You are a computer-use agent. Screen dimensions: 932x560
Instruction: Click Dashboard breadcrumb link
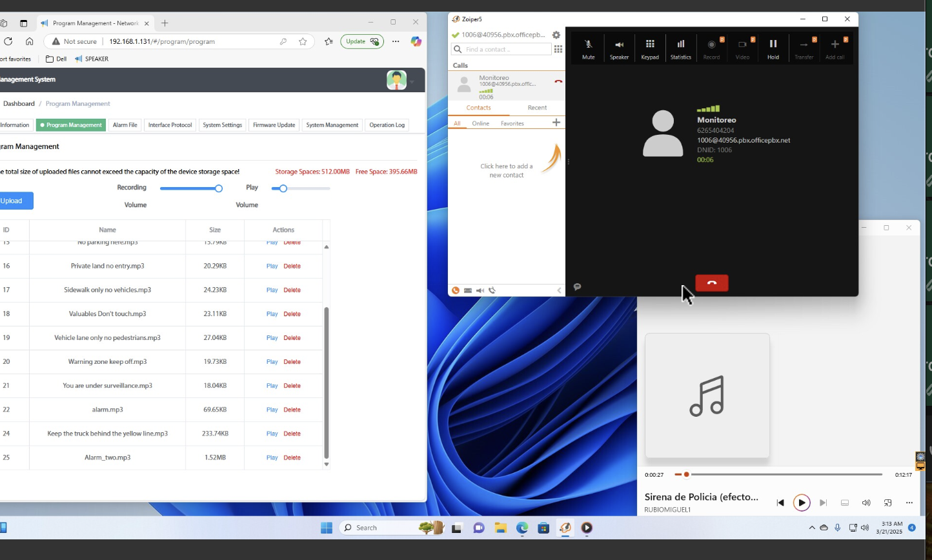[19, 103]
